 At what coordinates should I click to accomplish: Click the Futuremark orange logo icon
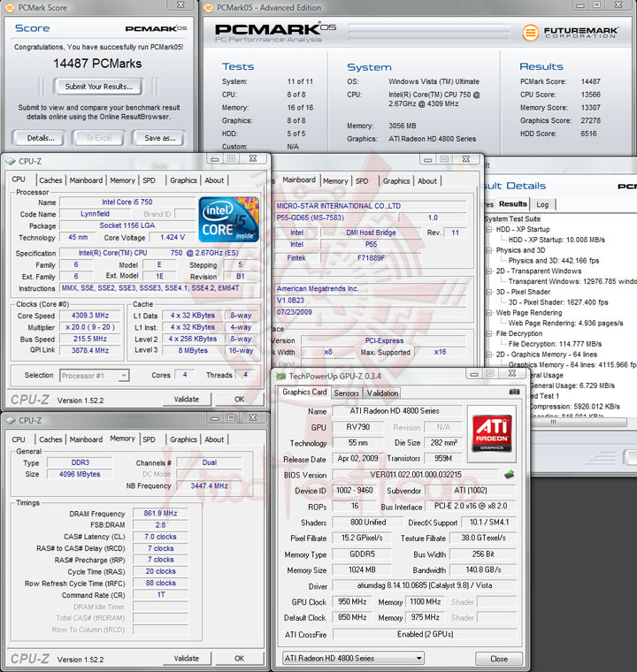(530, 33)
